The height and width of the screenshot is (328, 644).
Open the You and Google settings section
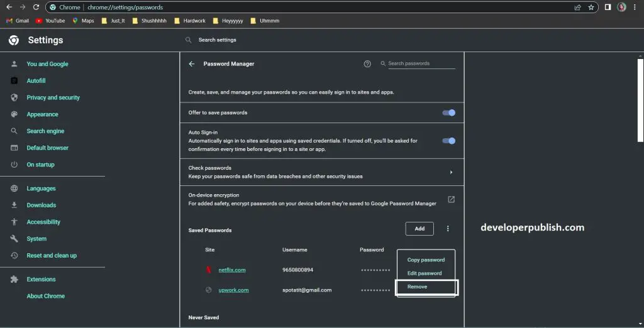pyautogui.click(x=47, y=64)
